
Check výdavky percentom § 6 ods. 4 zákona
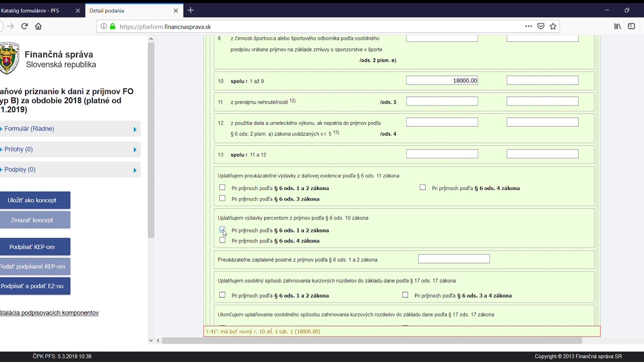point(222,240)
